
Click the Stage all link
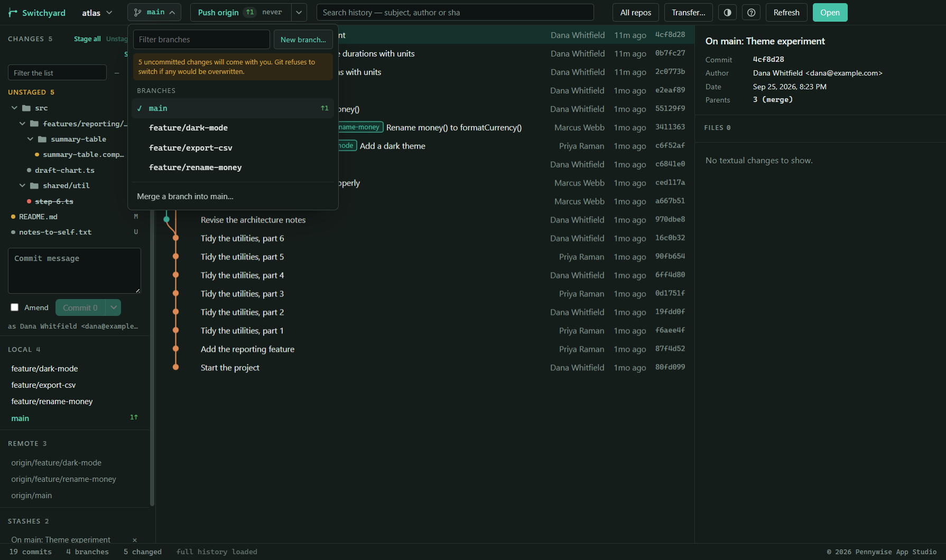pos(87,39)
